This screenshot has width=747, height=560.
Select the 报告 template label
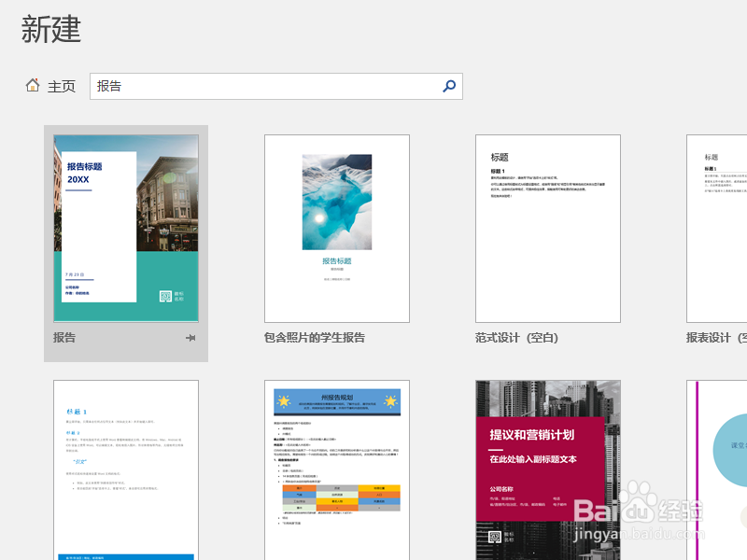(64, 338)
